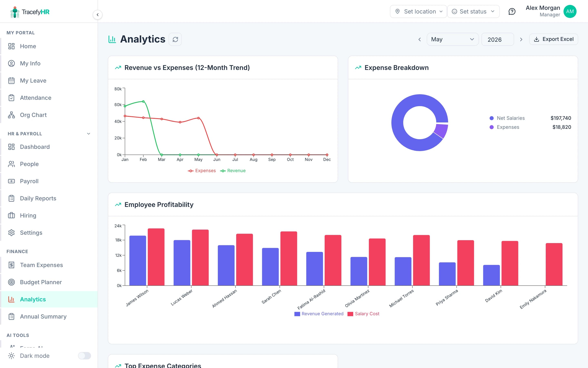Toggle Expenses series in line chart legend
Image resolution: width=588 pixels, height=368 pixels.
tap(202, 171)
